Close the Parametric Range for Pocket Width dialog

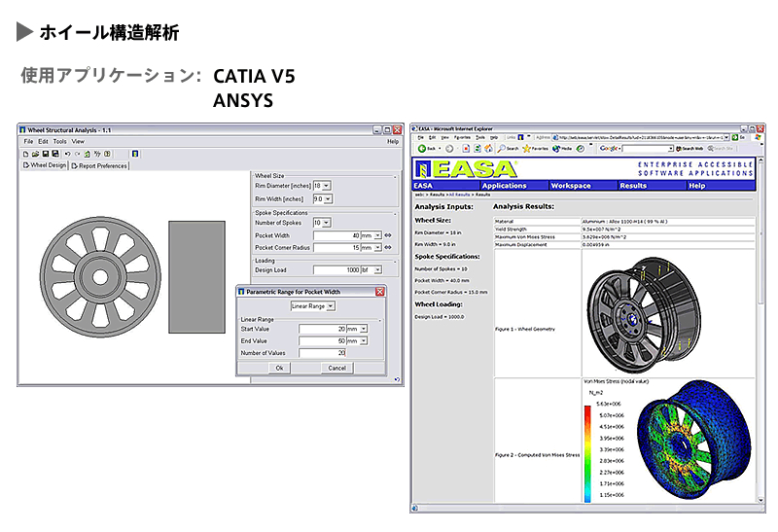point(380,292)
